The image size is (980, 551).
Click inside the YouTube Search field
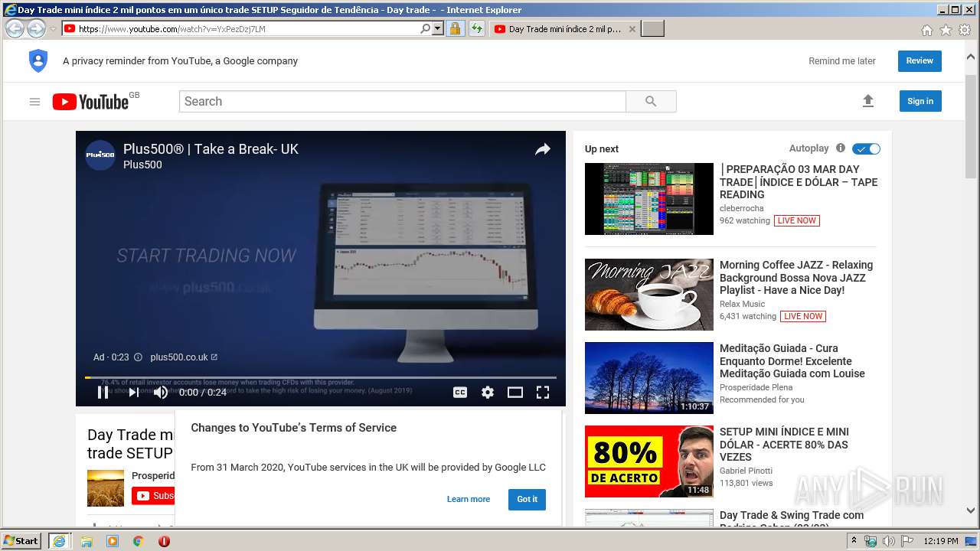tap(403, 101)
